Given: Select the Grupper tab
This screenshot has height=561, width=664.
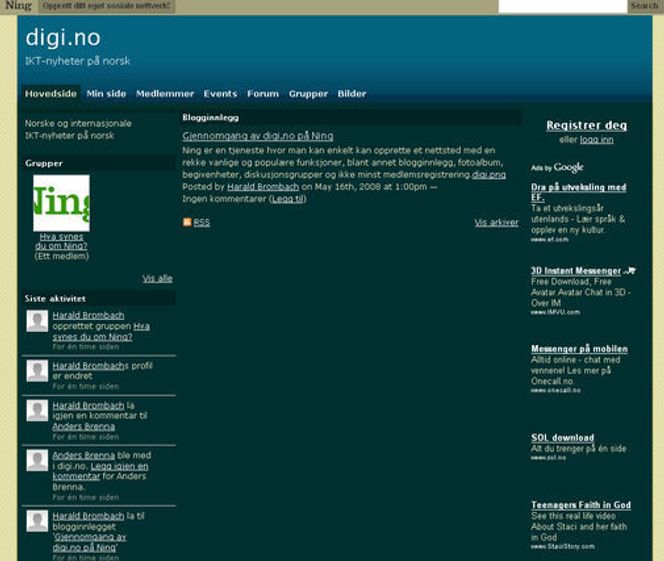Looking at the screenshot, I should click(x=308, y=94).
